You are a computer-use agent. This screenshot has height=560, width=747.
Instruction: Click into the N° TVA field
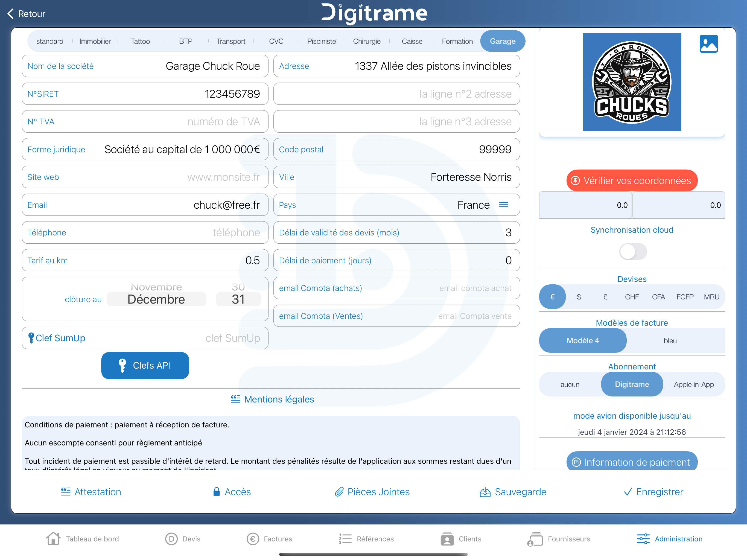click(x=145, y=122)
